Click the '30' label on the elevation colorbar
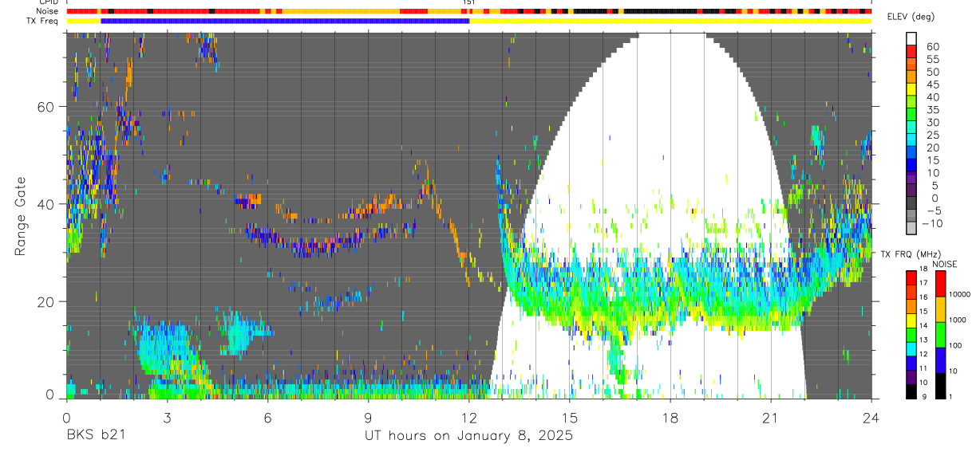Screen dimensions: 980x452 pyautogui.click(x=932, y=122)
